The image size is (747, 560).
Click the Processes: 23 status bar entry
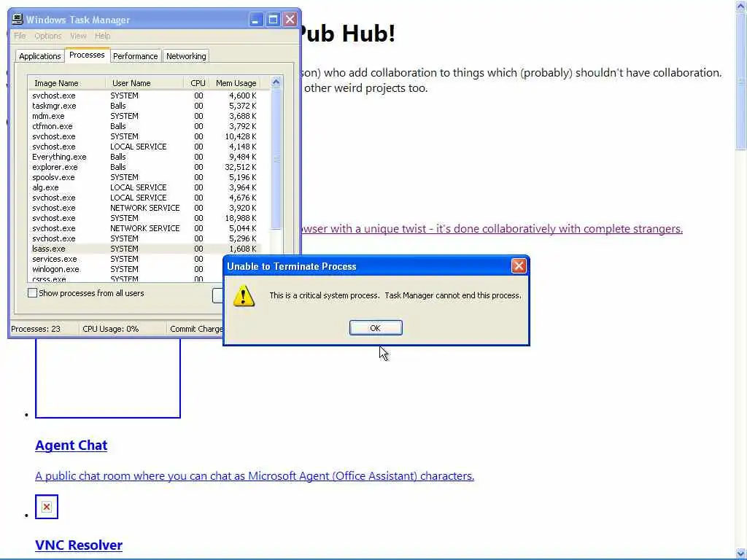[x=44, y=329]
